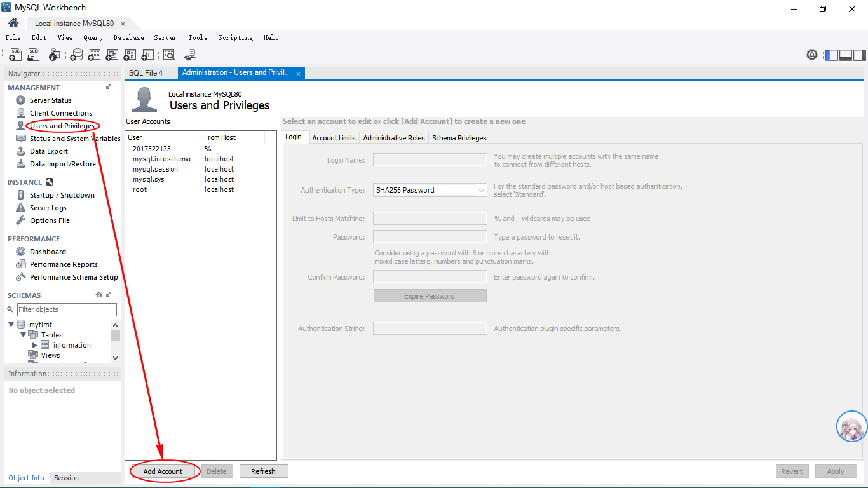868x488 pixels.
Task: Click the reconnect to DBMS icon
Action: (190, 55)
